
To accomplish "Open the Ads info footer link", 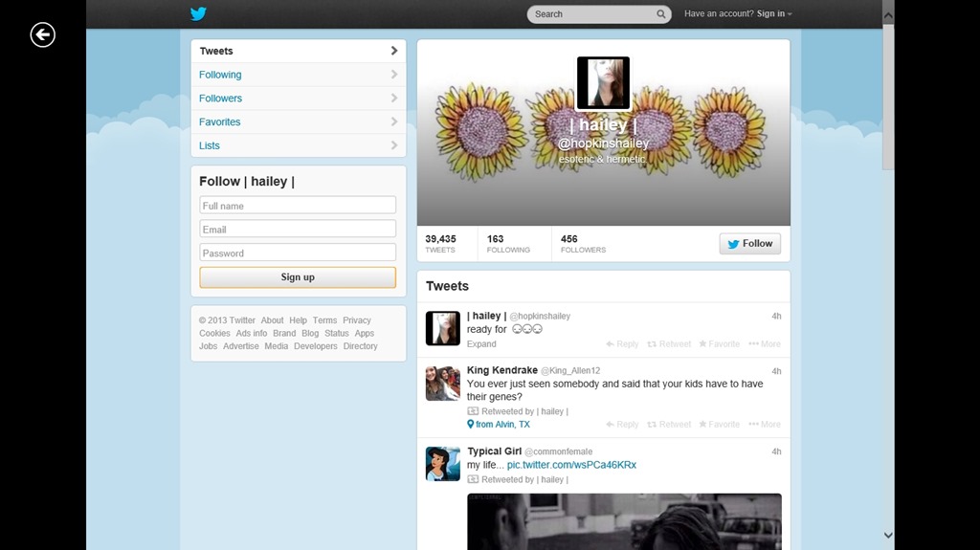I will point(252,333).
